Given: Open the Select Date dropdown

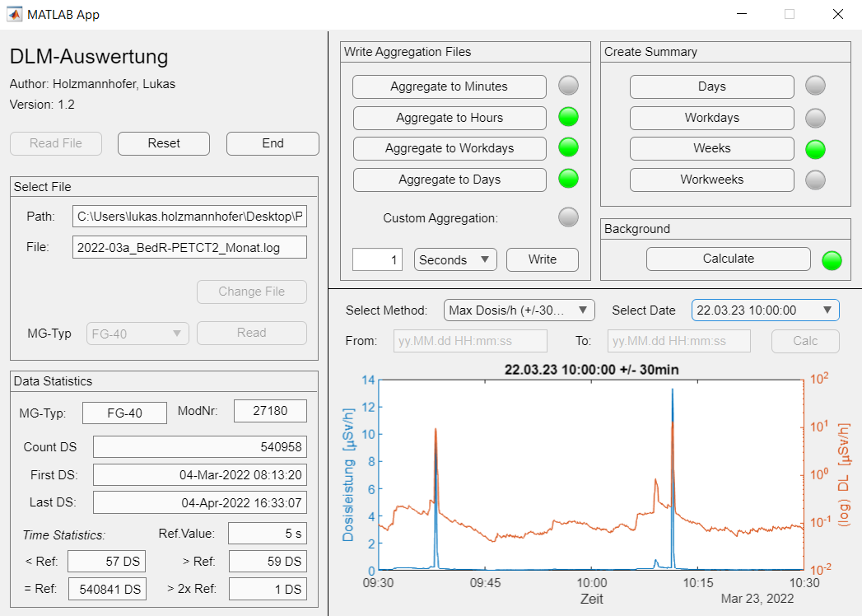Looking at the screenshot, I should 765,310.
